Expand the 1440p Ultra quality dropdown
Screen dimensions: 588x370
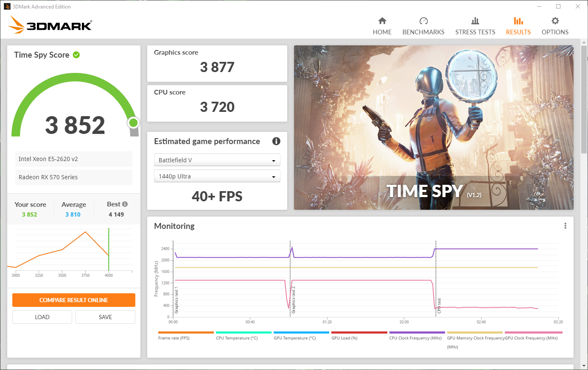[217, 176]
